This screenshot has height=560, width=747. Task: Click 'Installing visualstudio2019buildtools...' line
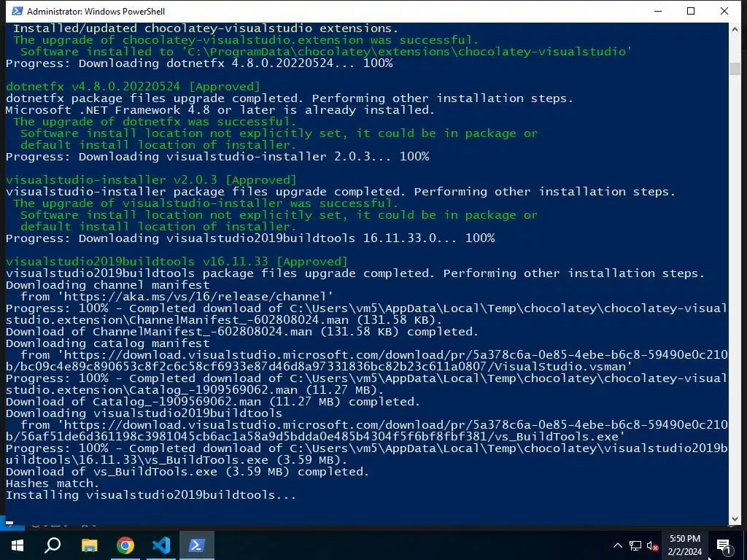pyautogui.click(x=150, y=495)
